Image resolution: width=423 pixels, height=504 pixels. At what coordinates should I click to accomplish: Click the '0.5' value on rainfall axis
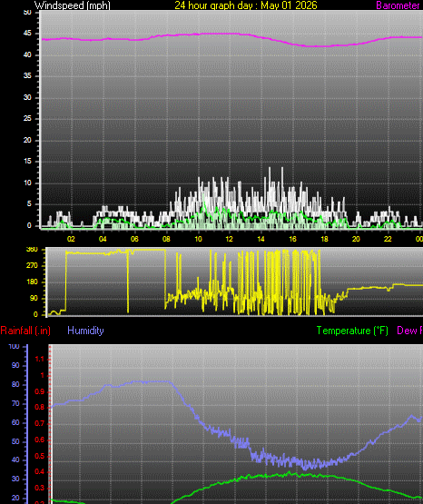point(39,457)
